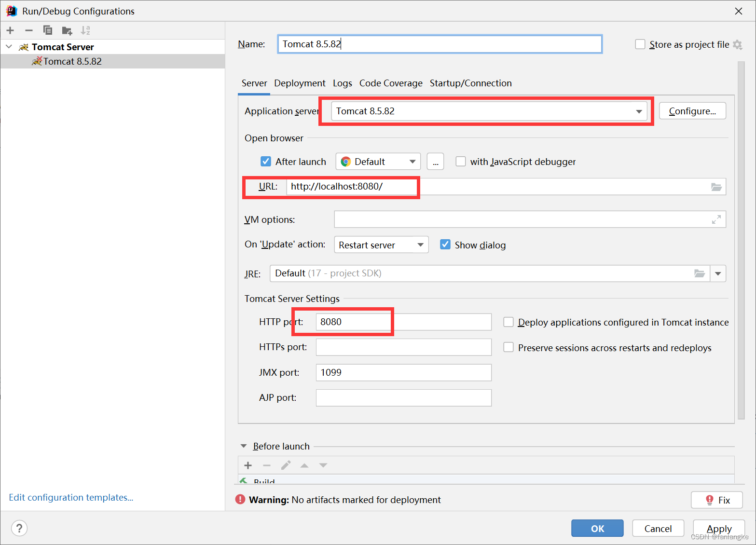Close the Run/Debug Configurations dialog
Screen dimensions: 756x545
[739, 11]
